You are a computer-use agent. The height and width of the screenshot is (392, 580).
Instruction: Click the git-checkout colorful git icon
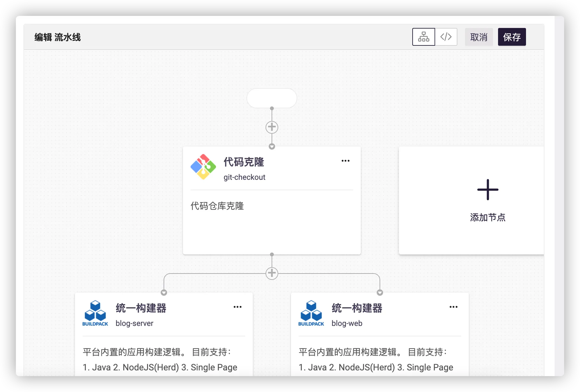203,167
